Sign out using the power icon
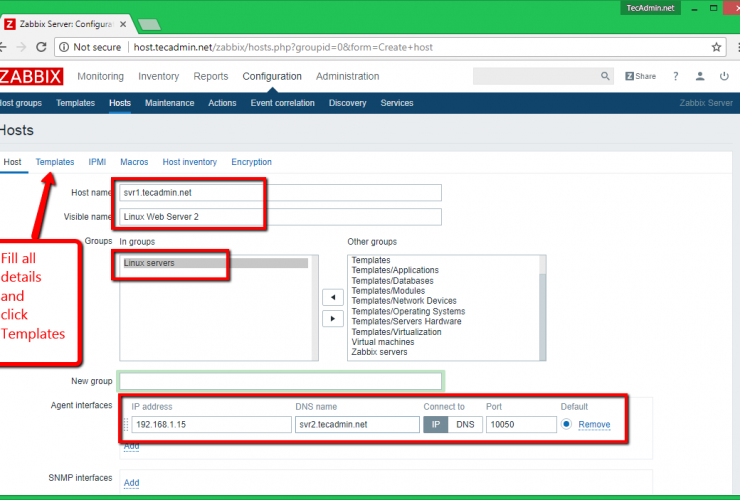Image resolution: width=740 pixels, height=500 pixels. point(723,76)
